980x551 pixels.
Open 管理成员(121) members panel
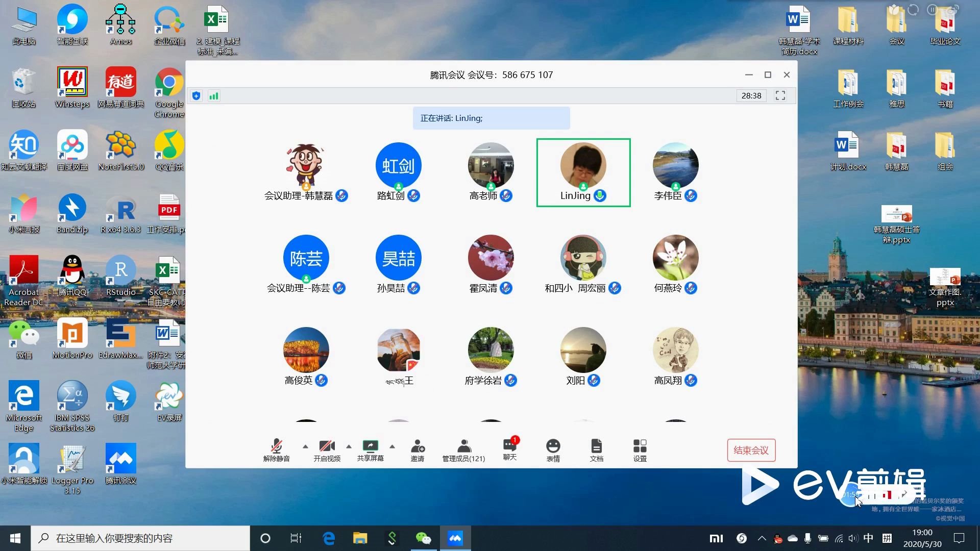(463, 449)
